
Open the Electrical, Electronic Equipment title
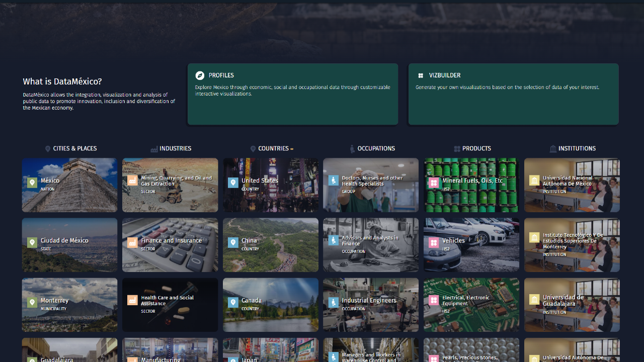click(466, 300)
